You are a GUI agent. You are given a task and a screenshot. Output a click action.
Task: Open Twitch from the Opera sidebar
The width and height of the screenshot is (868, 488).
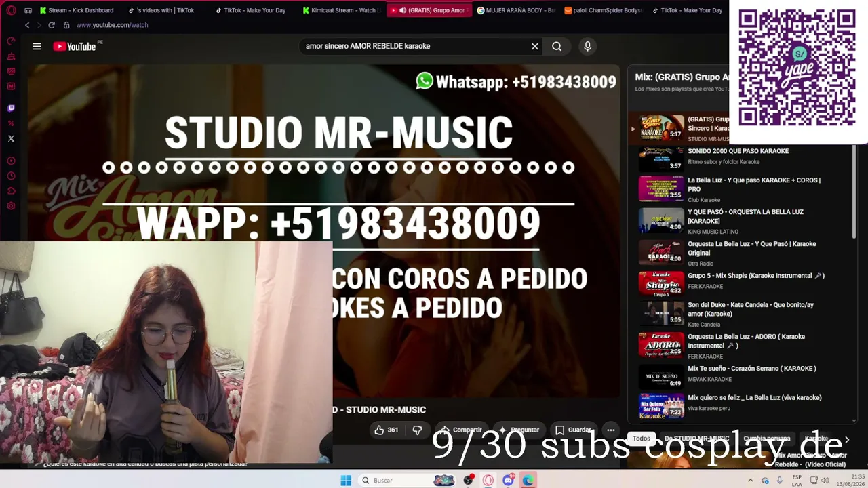click(x=11, y=108)
